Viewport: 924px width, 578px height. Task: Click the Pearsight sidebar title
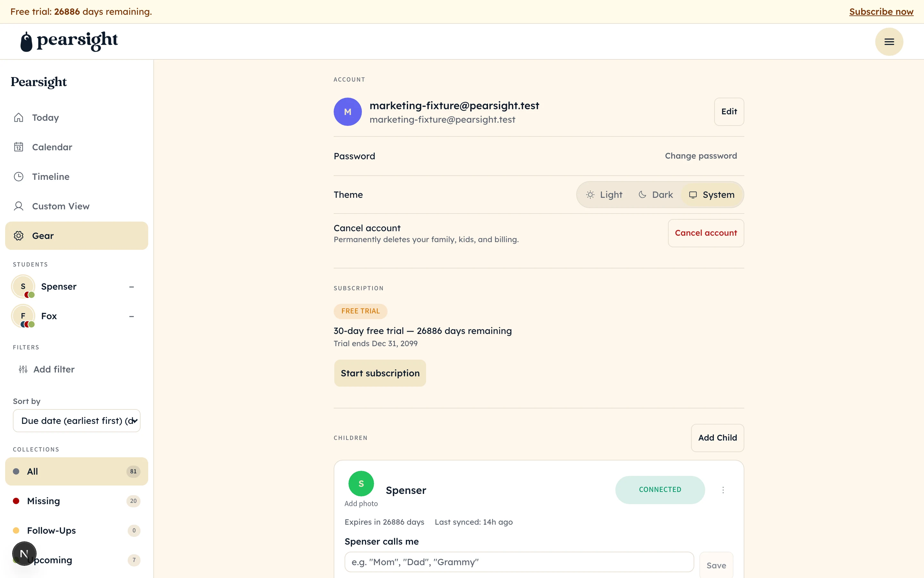click(x=38, y=82)
